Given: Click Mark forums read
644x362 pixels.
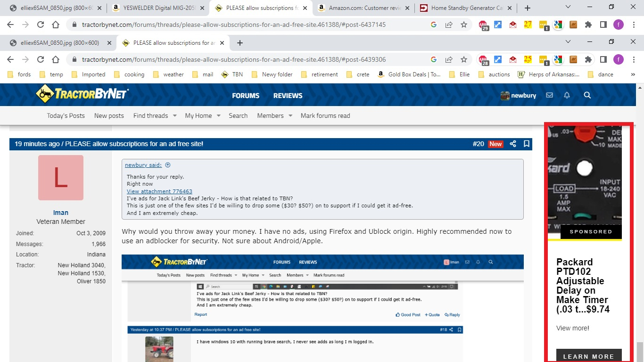Looking at the screenshot, I should point(325,115).
